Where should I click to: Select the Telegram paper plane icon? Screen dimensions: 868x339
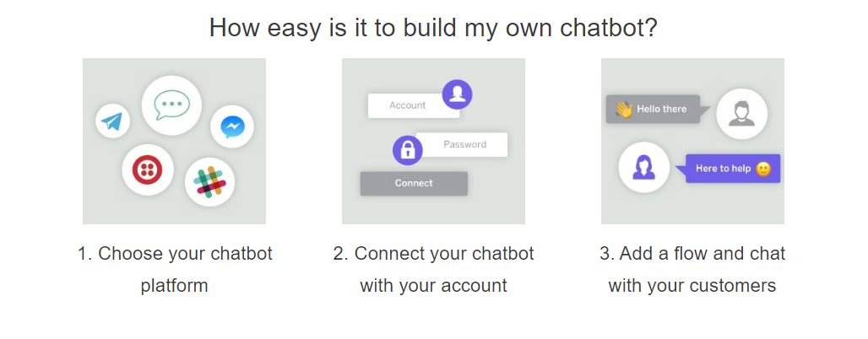[x=112, y=121]
